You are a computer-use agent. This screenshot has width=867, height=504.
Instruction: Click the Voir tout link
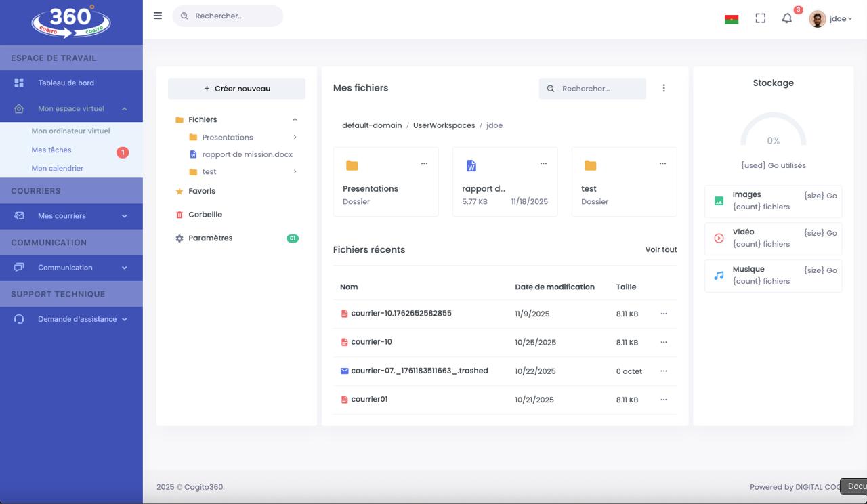660,250
